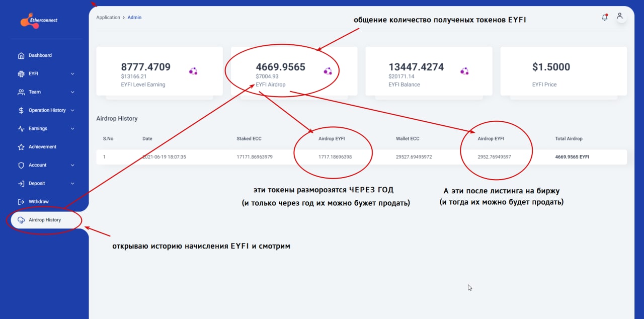Open the notifications bell

[605, 17]
